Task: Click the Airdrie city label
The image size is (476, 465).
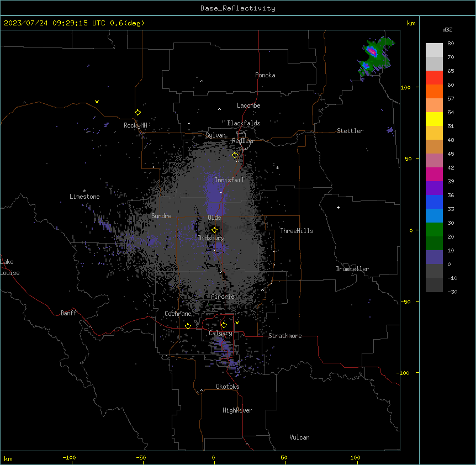Action: [x=223, y=297]
